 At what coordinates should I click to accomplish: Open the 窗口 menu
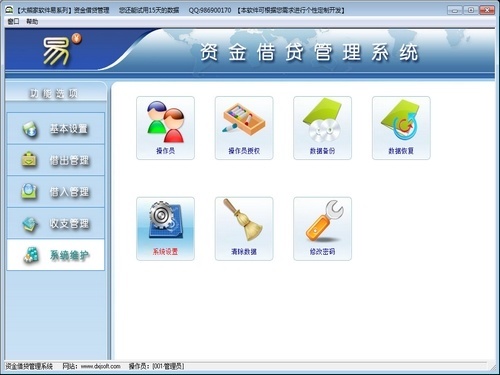click(14, 22)
